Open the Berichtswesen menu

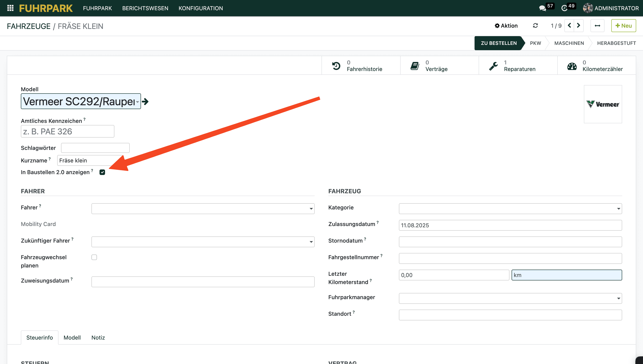(145, 8)
